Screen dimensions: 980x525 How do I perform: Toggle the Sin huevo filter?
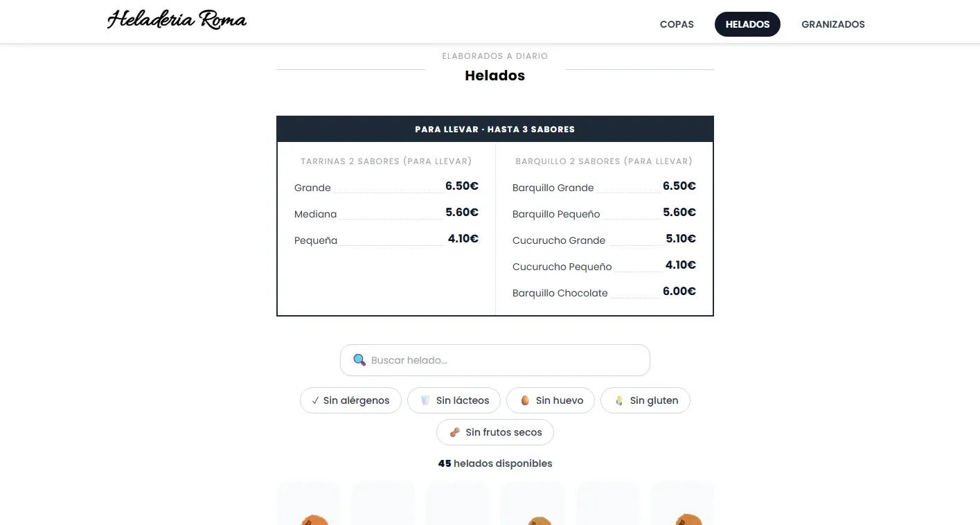tap(551, 400)
